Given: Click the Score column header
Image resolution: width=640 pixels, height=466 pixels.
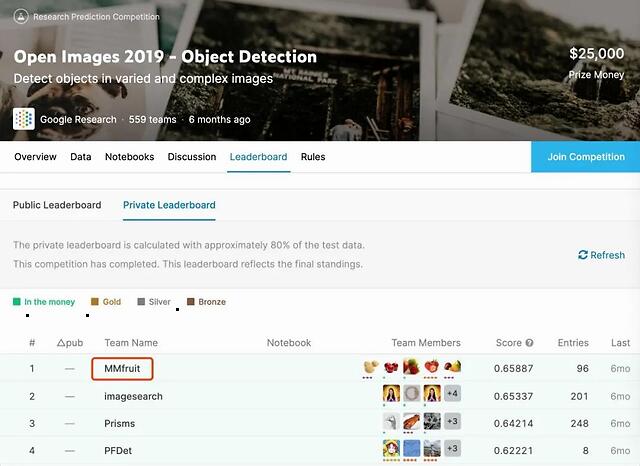Looking at the screenshot, I should 509,343.
